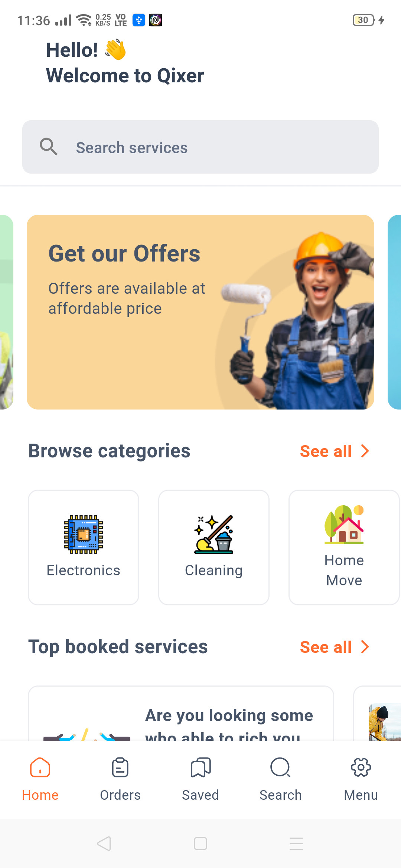
Task: Show previous green banner slide
Action: 7,312
